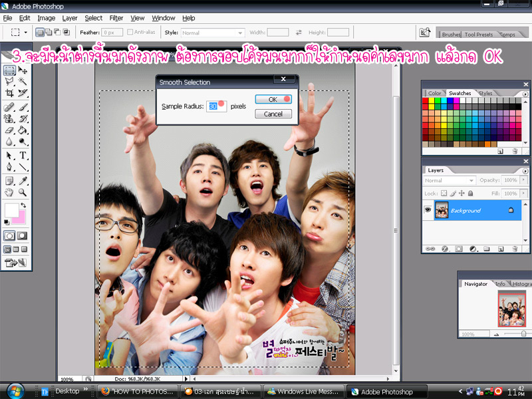Select the Crop tool
The image size is (532, 399).
[x=9, y=94]
